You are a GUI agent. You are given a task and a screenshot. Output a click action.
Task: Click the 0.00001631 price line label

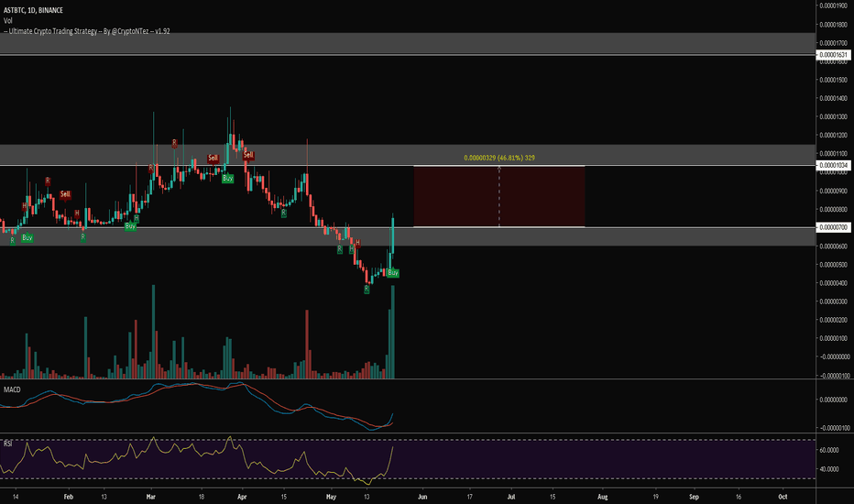(834, 55)
